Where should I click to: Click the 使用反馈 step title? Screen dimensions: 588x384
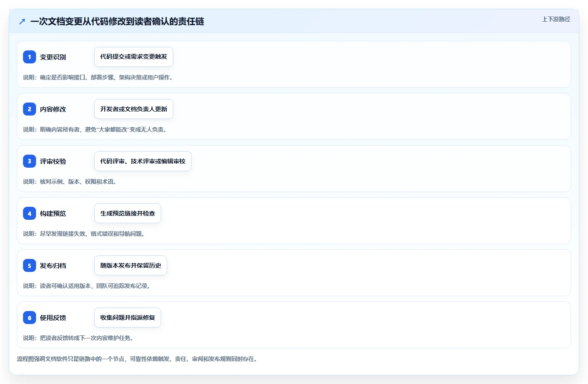click(x=53, y=318)
